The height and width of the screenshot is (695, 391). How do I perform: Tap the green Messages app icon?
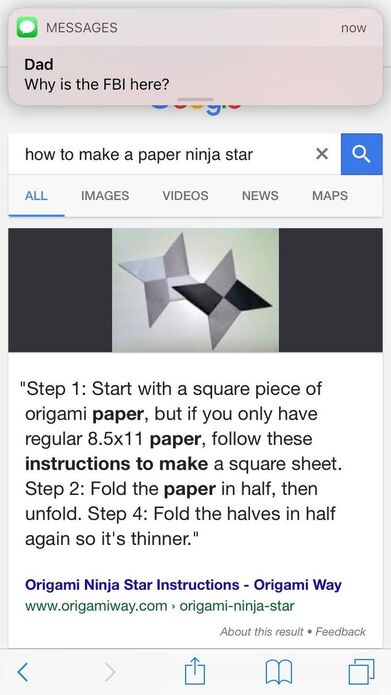click(x=27, y=27)
